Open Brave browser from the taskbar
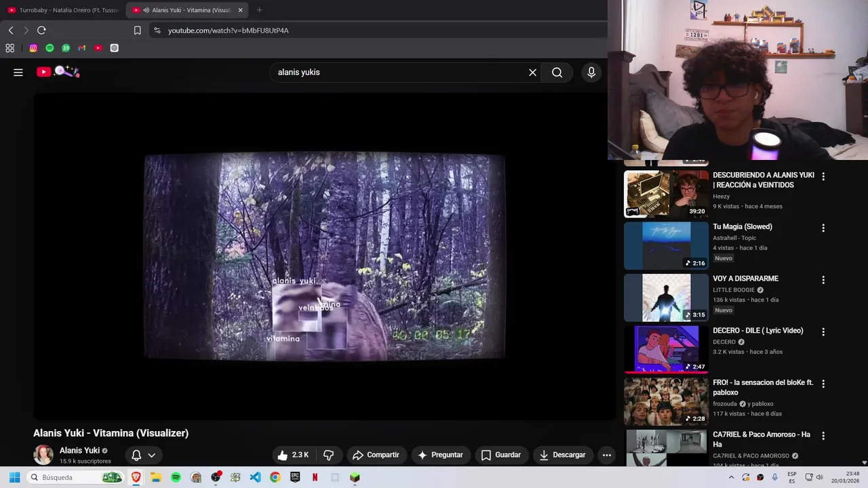The image size is (868, 488). pyautogui.click(x=136, y=477)
